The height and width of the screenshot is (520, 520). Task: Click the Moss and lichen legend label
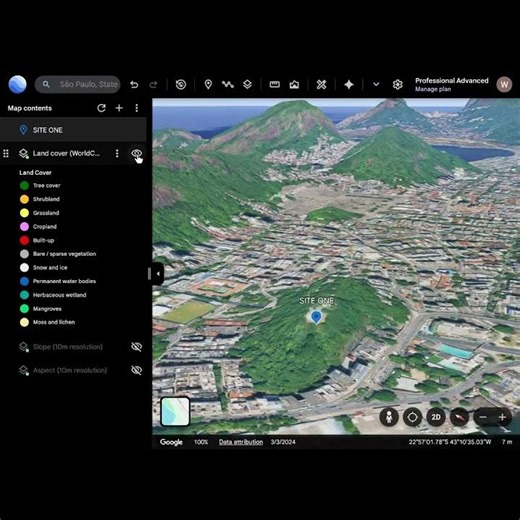54,322
